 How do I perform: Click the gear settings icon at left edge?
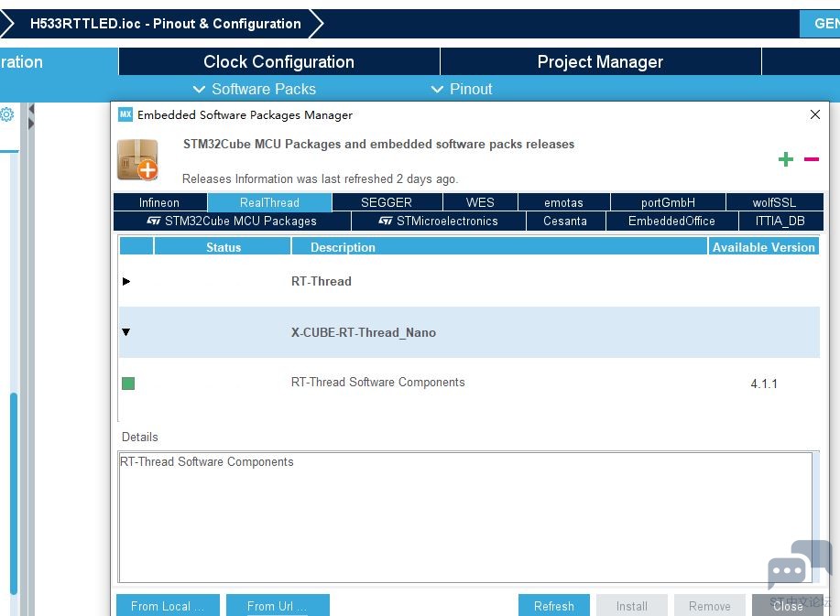pyautogui.click(x=7, y=114)
